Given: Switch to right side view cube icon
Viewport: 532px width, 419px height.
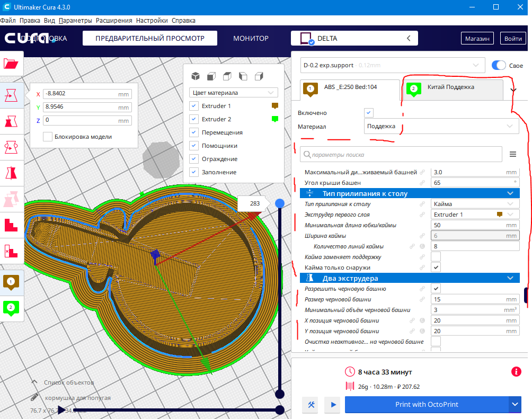Looking at the screenshot, I should click(x=259, y=76).
